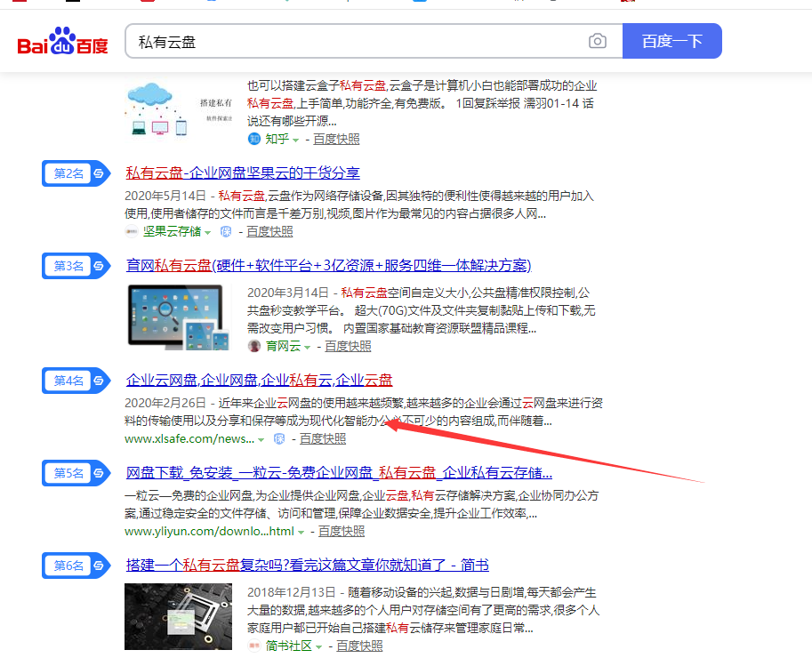This screenshot has width=812, height=666.
Task: Expand the dropdown arrow after www.xlsafe.com
Action: tap(261, 440)
